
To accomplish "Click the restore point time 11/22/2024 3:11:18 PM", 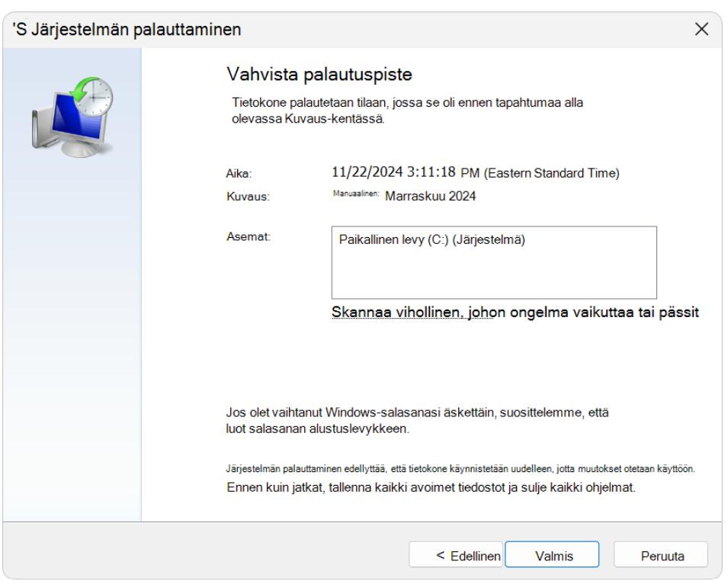I will (471, 173).
